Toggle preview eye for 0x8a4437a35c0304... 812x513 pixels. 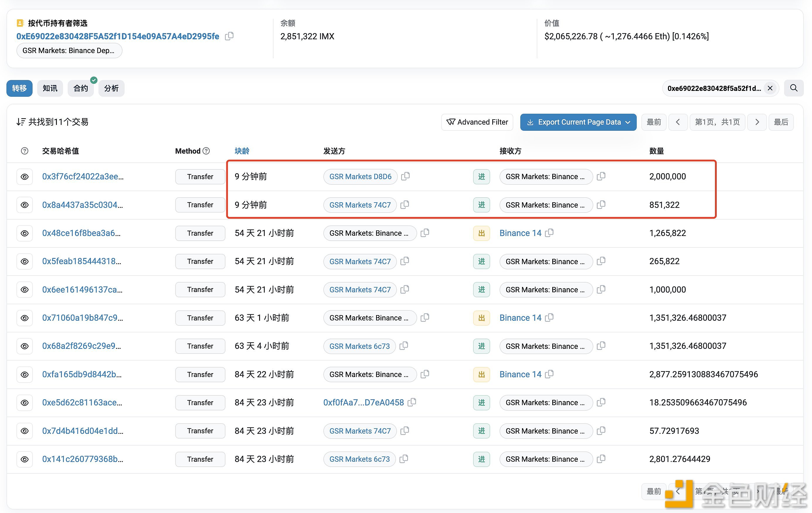[25, 205]
